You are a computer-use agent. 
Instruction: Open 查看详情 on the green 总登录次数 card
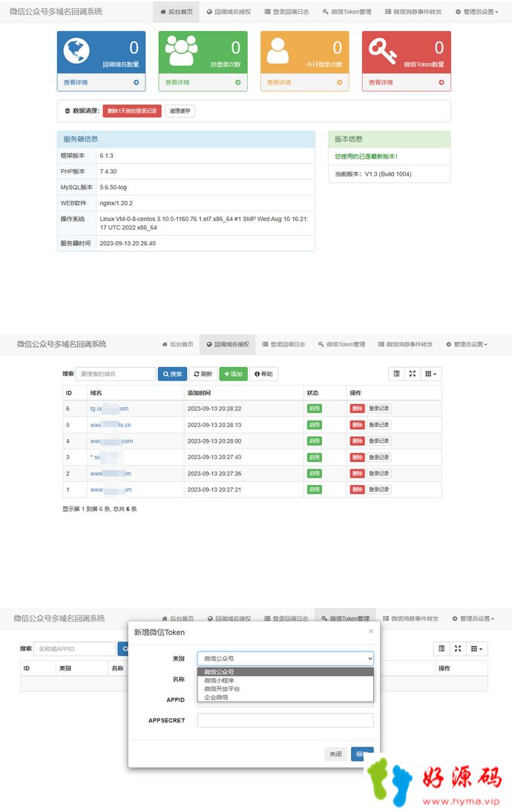click(x=177, y=82)
